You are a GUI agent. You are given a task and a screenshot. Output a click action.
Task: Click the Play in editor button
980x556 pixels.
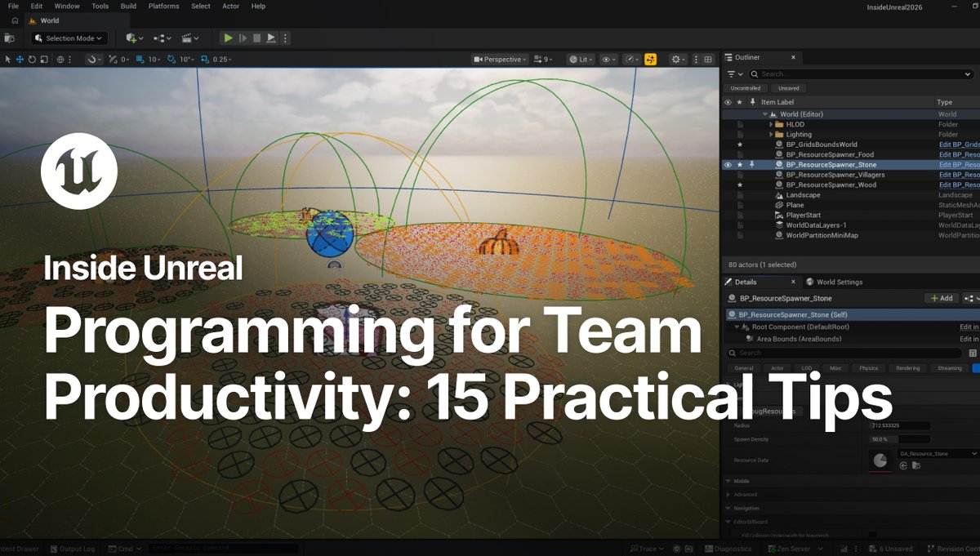click(x=229, y=38)
